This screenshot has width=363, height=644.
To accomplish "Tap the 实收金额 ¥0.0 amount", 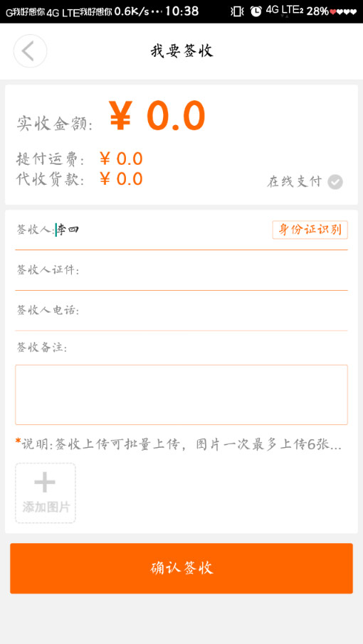I will (157, 116).
